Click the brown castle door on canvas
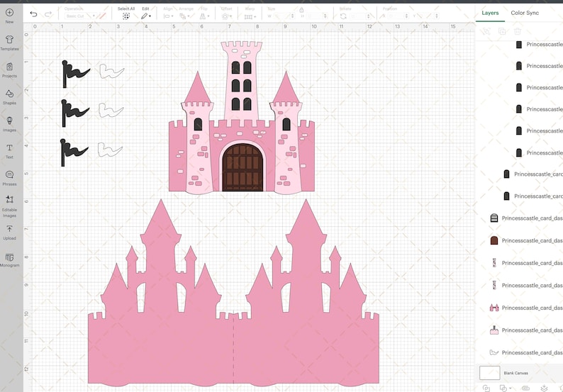Screen dimensions: 563x392 click(x=243, y=168)
